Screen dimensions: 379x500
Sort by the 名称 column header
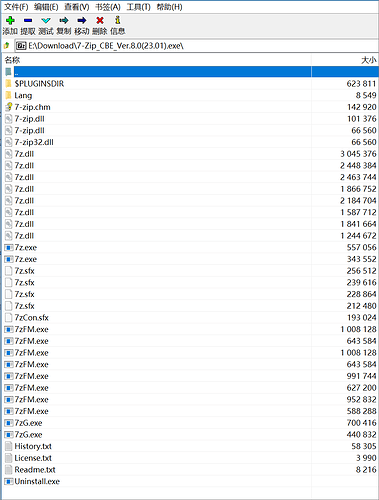coord(157,60)
